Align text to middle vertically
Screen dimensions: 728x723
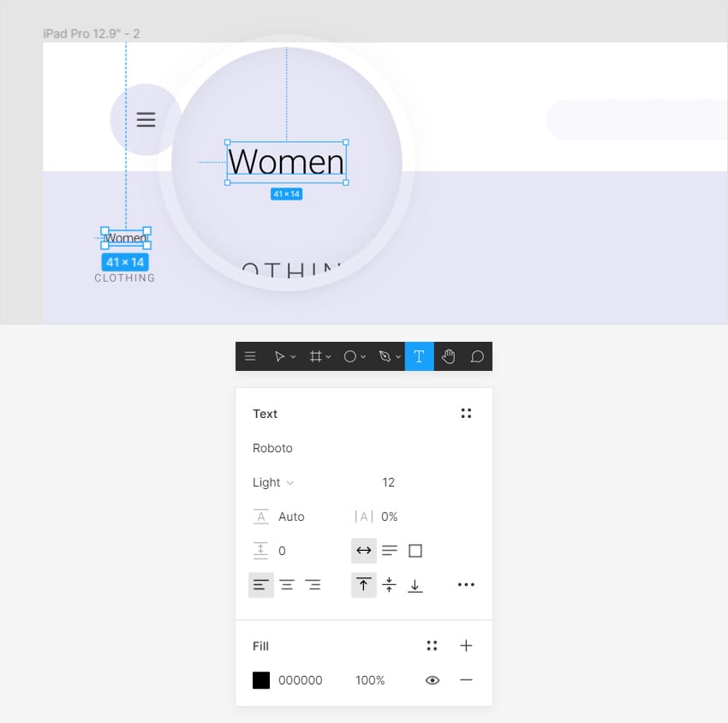(389, 584)
